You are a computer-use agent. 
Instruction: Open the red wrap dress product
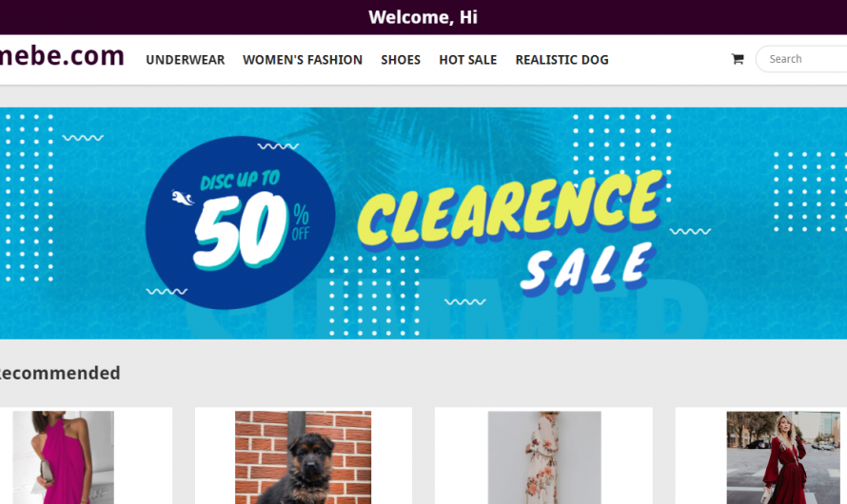point(783,457)
